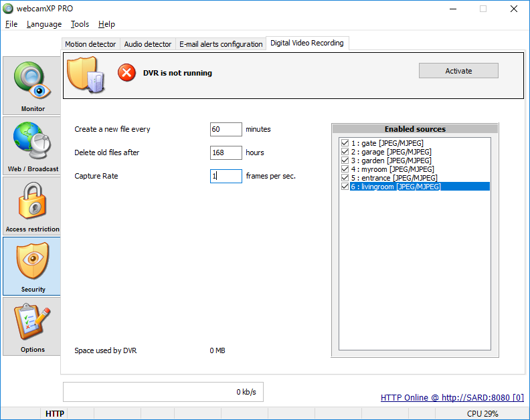Viewport: 530px width, 420px height.
Task: Click the 0 MB space used value
Action: coord(217,350)
